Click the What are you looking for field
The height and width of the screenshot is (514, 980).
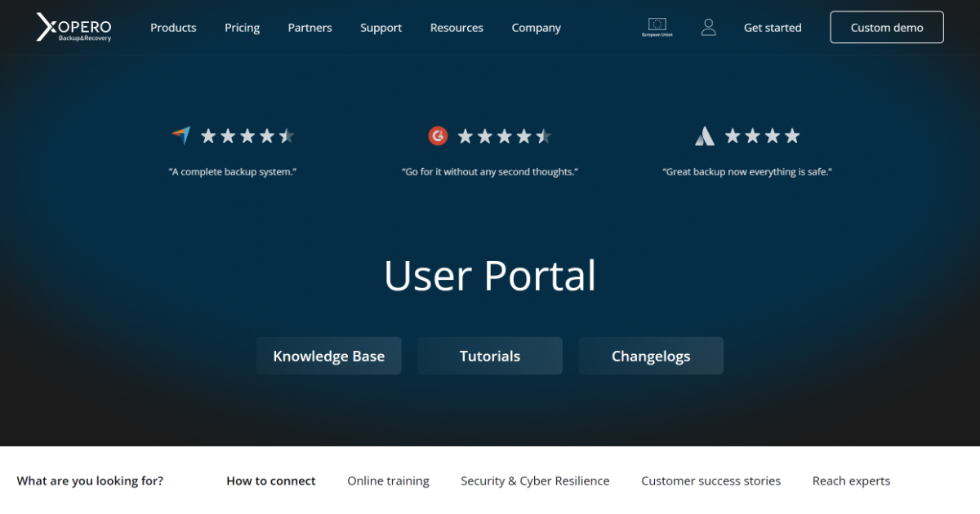pos(90,481)
